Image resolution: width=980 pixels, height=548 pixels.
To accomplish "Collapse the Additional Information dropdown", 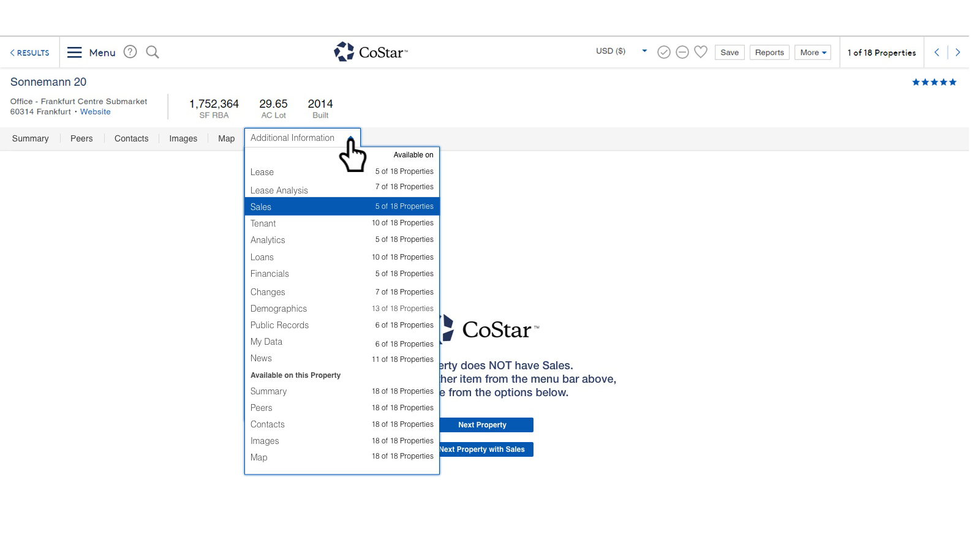I will click(x=302, y=138).
